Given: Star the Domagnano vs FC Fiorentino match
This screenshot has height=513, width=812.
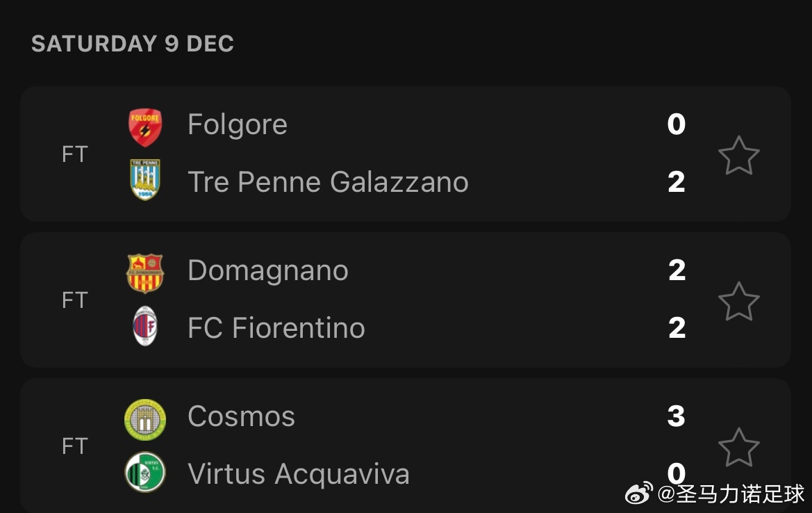Looking at the screenshot, I should tap(738, 301).
